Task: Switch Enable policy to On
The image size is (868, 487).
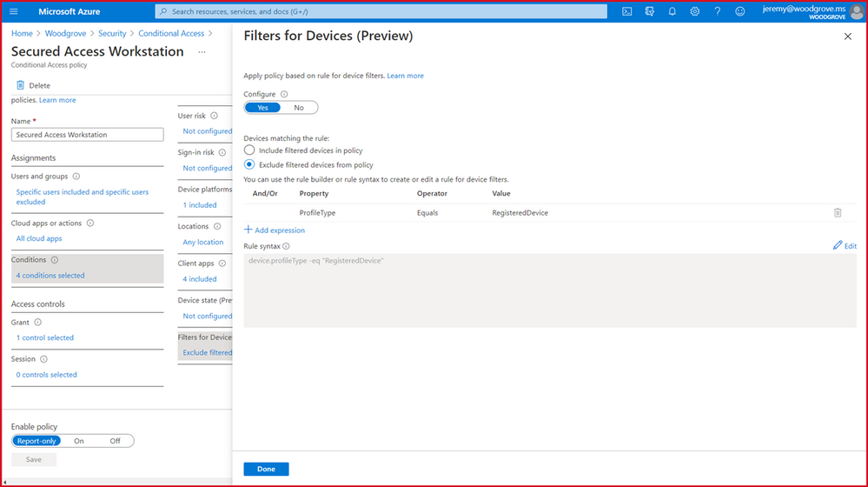Action: pos(79,441)
